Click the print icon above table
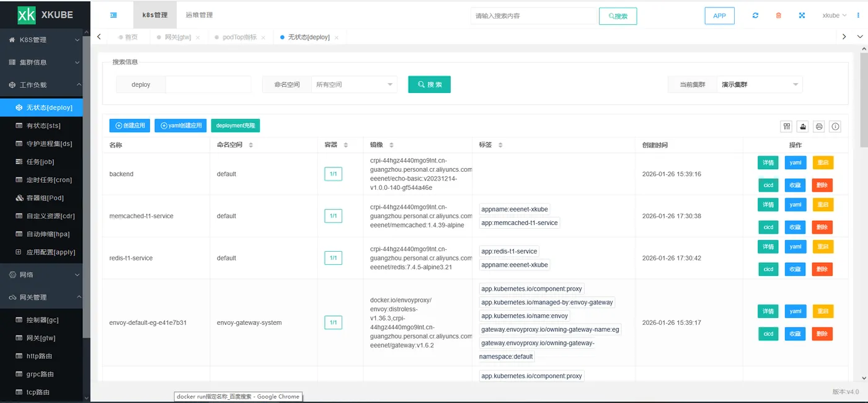Viewport: 868px width, 403px height. (x=819, y=126)
